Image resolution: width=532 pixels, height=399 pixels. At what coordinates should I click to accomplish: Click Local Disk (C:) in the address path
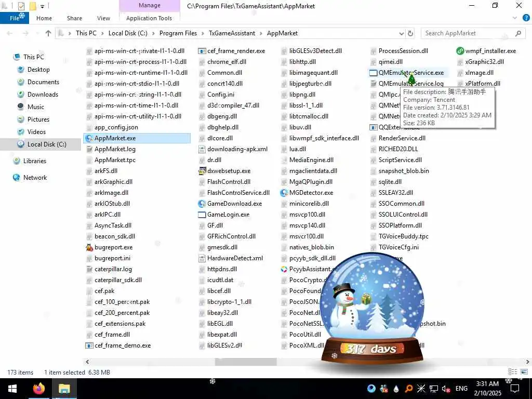128,33
